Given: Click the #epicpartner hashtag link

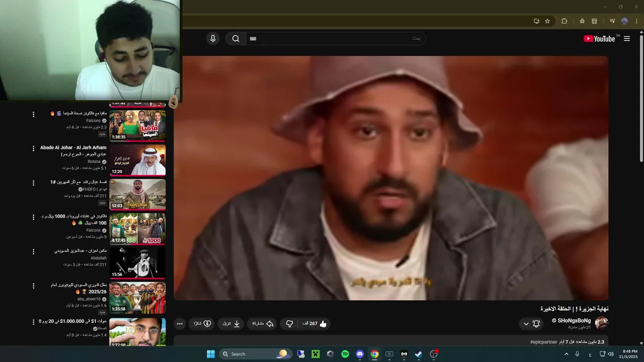Looking at the screenshot, I should 544,342.
